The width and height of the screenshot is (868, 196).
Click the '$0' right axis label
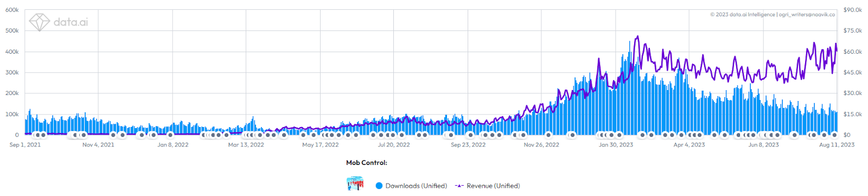click(847, 135)
